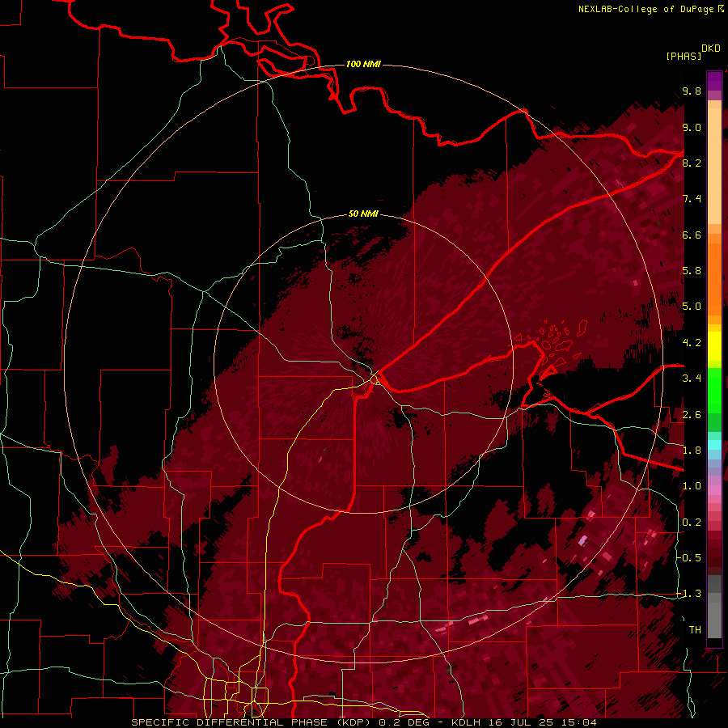
Task: Click the 2.6 legend value
Action: pos(692,415)
